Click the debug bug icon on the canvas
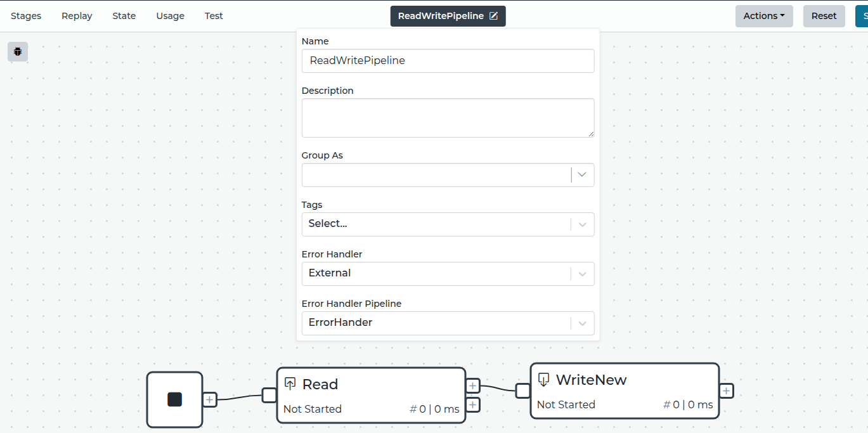868x433 pixels. point(17,51)
